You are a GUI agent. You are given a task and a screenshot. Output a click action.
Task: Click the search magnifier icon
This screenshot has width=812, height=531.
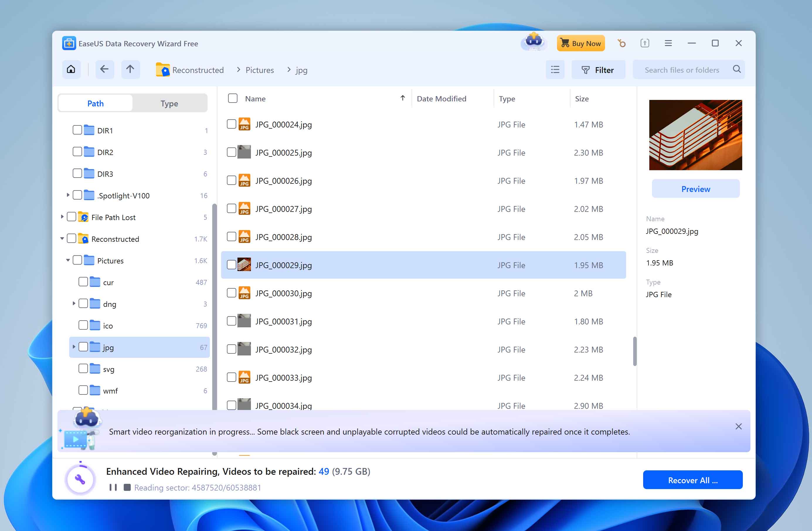(x=737, y=69)
